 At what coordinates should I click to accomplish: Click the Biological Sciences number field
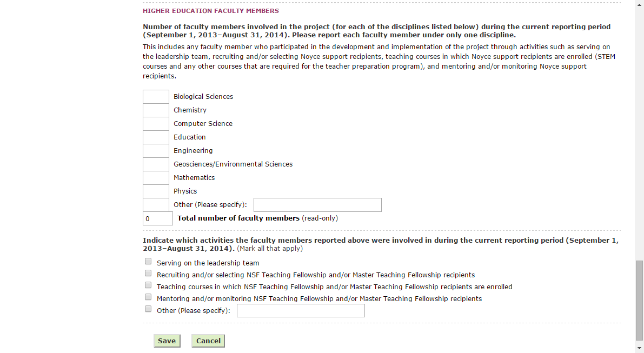click(156, 97)
